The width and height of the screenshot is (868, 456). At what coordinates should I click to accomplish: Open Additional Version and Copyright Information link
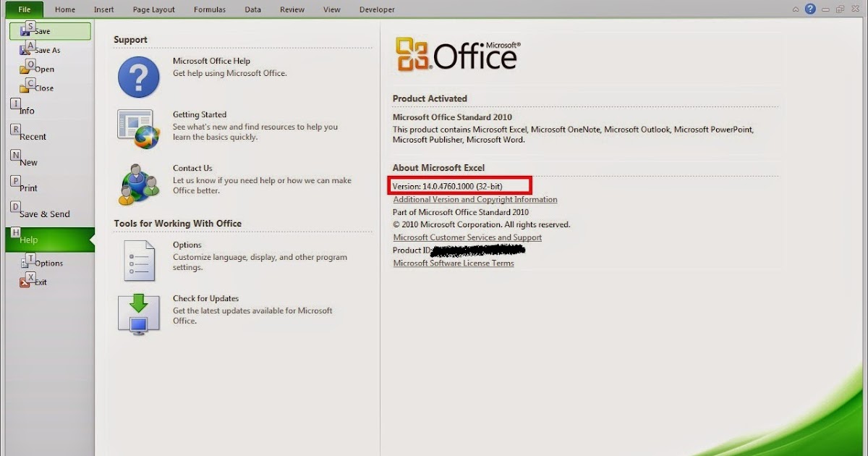475,200
